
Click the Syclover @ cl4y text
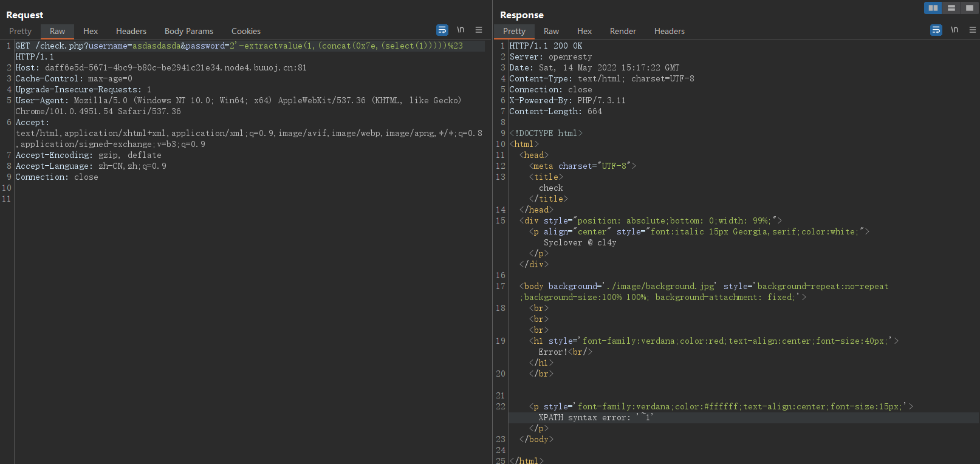(580, 242)
